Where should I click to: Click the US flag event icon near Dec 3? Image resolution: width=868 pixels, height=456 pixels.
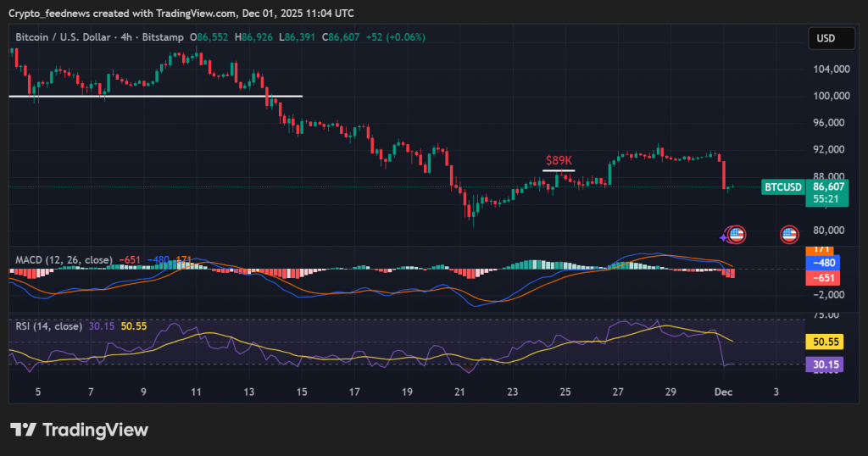[789, 235]
